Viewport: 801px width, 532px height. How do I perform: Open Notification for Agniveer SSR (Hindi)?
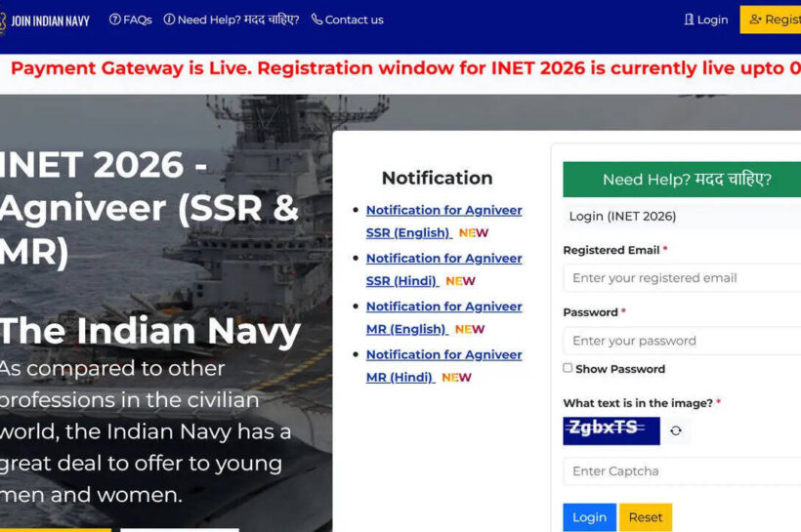[x=443, y=269]
